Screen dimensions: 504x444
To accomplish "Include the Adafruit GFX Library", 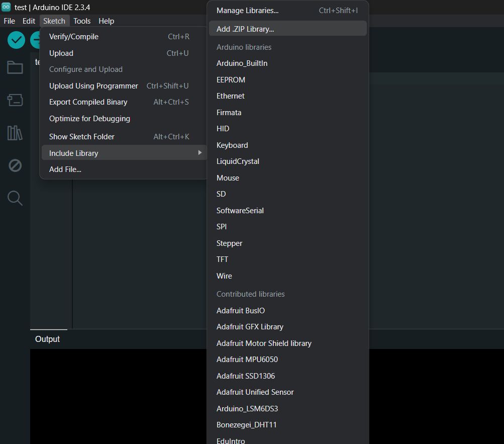I will (288, 327).
